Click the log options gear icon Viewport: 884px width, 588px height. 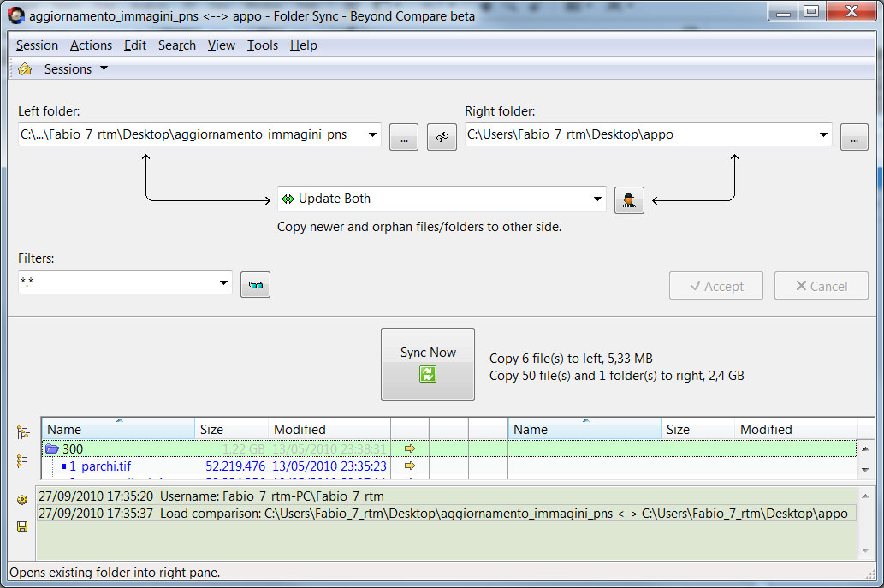[22, 499]
